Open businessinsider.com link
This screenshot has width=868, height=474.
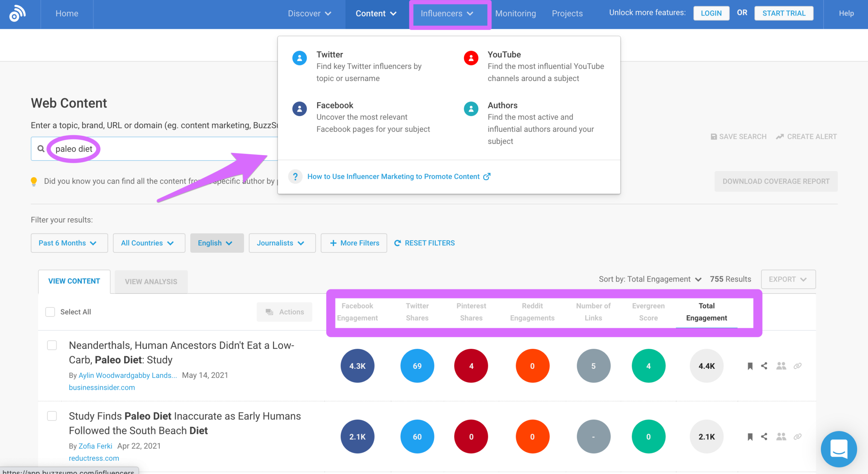coord(102,387)
